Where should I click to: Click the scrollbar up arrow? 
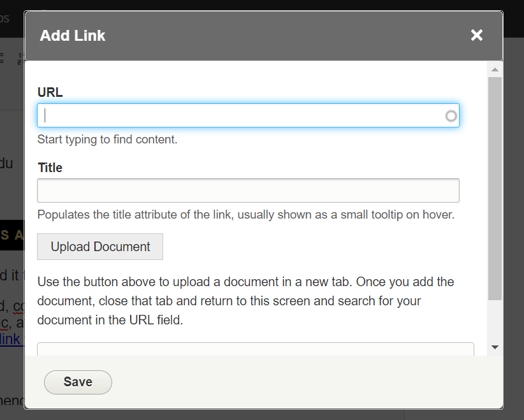(495, 68)
